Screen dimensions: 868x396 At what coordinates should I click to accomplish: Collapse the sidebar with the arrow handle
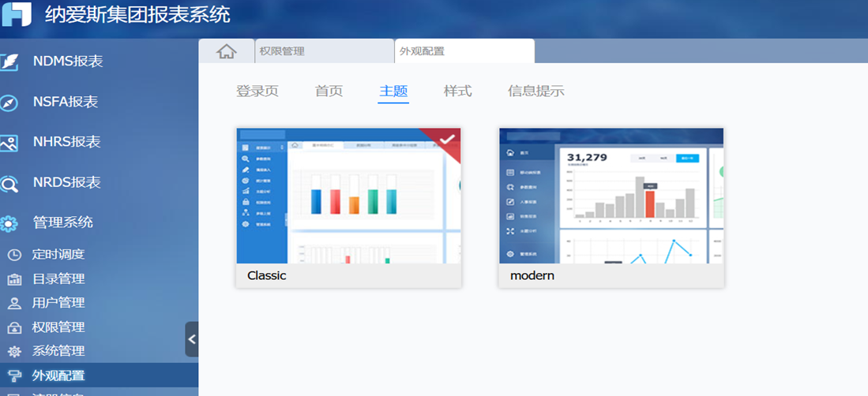(x=192, y=339)
